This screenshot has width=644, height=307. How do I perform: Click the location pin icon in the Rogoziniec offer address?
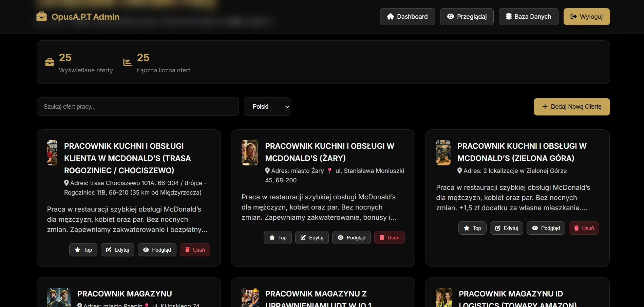coord(67,183)
